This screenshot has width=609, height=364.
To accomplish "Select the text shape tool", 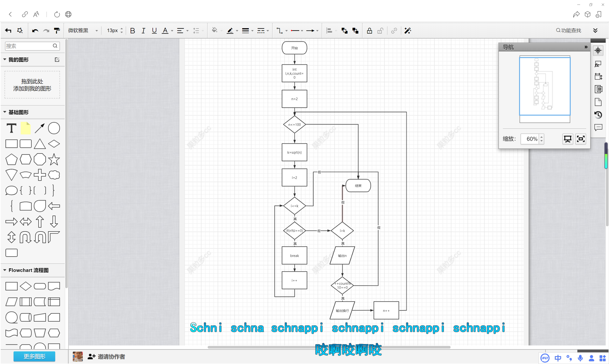I will coord(11,128).
